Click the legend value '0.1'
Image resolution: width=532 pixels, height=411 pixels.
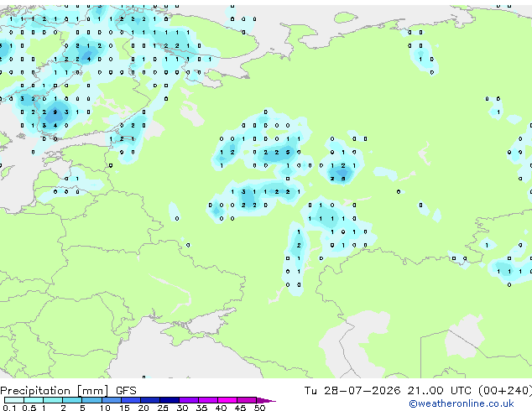point(9,408)
